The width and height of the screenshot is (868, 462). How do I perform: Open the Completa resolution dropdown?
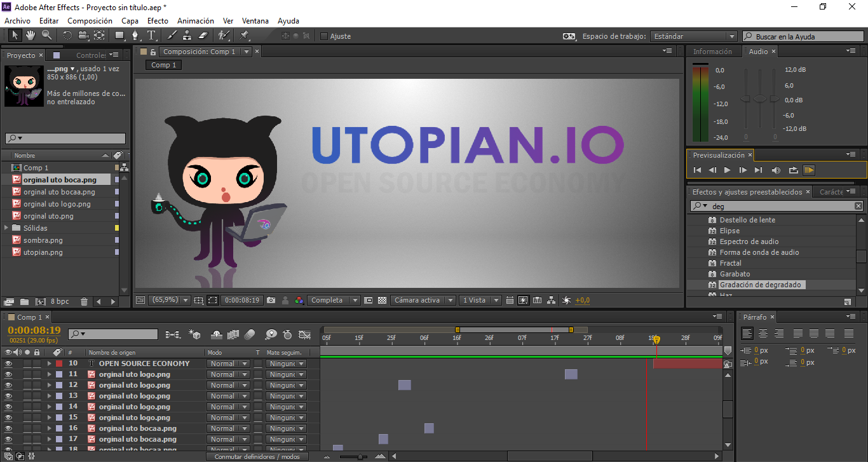point(334,300)
